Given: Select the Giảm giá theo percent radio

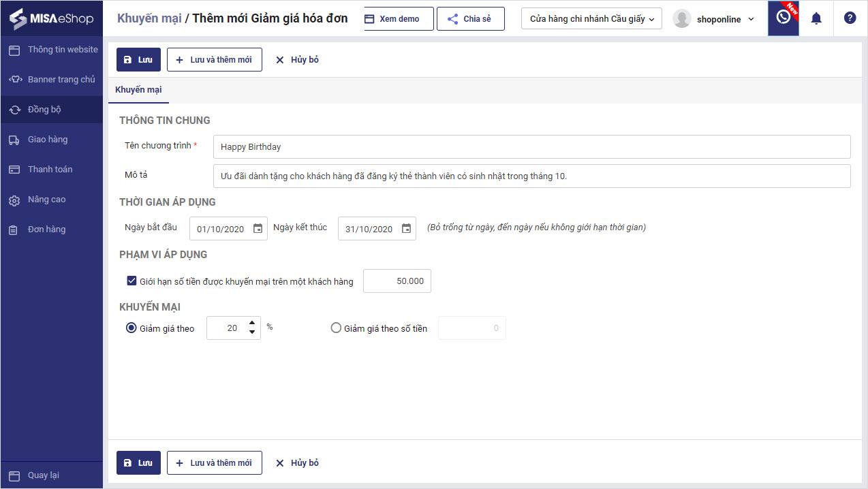Looking at the screenshot, I should pyautogui.click(x=131, y=328).
